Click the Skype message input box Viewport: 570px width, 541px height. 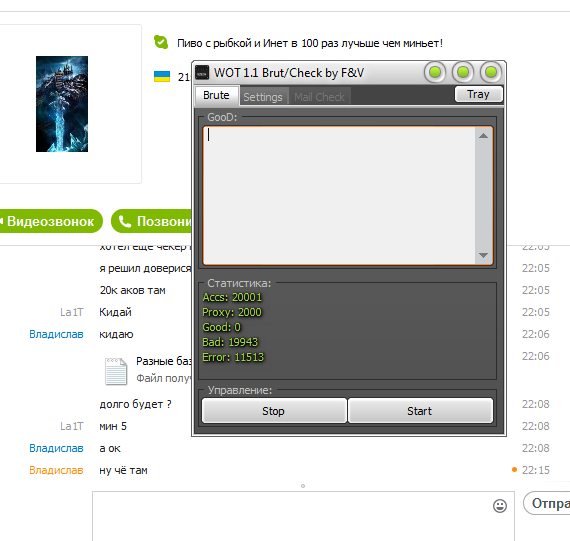pyautogui.click(x=303, y=516)
